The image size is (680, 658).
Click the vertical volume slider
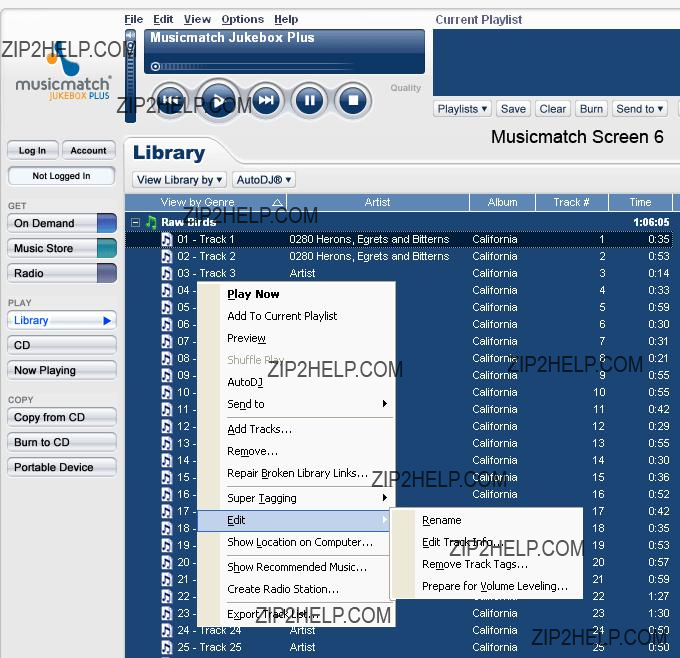(130, 77)
